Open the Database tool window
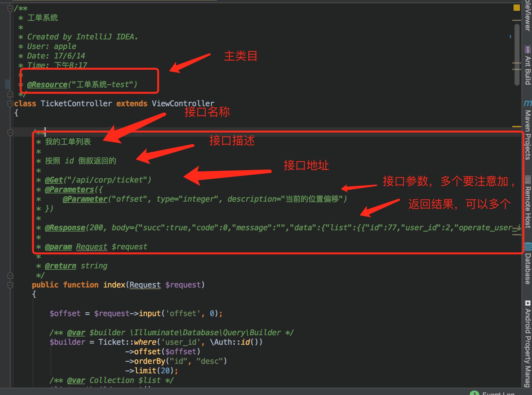Image resolution: width=532 pixels, height=395 pixels. (528, 263)
